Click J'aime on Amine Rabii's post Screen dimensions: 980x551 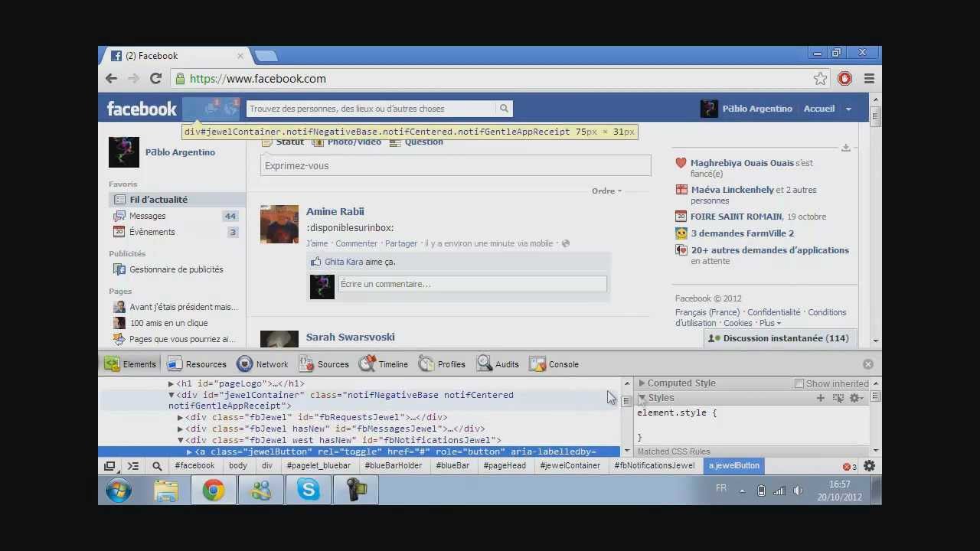click(x=317, y=243)
